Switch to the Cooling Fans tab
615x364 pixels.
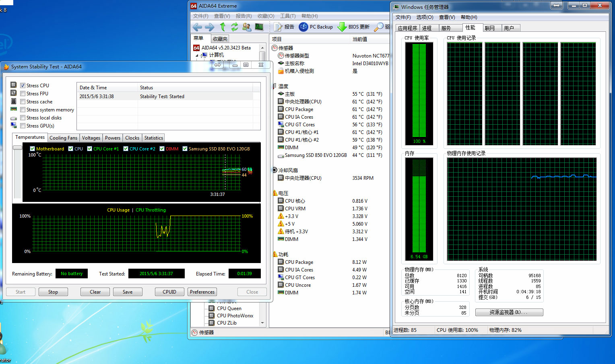63,138
